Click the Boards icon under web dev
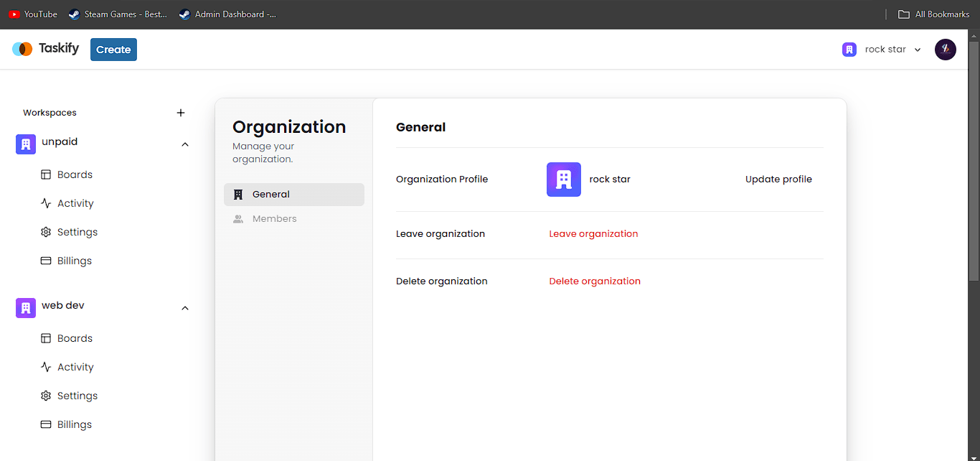This screenshot has height=461, width=980. (x=46, y=338)
